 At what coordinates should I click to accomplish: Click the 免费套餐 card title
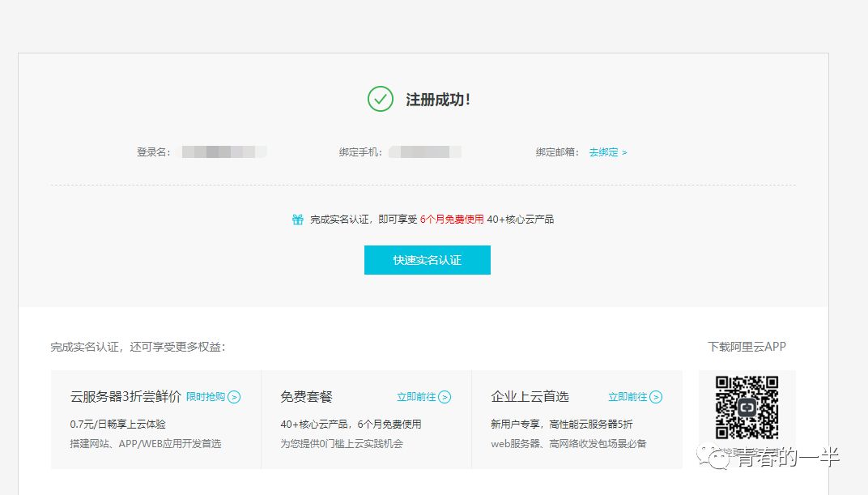pos(306,396)
